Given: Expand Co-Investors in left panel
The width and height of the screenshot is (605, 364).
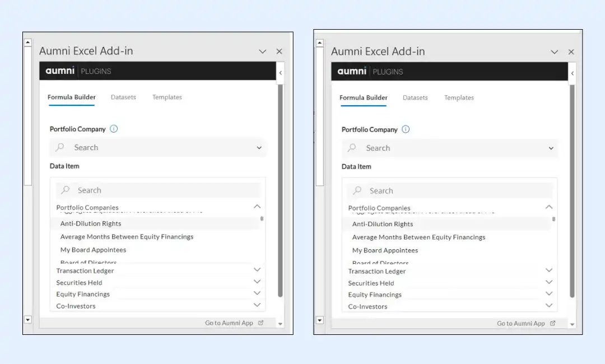Looking at the screenshot, I should coord(257,305).
